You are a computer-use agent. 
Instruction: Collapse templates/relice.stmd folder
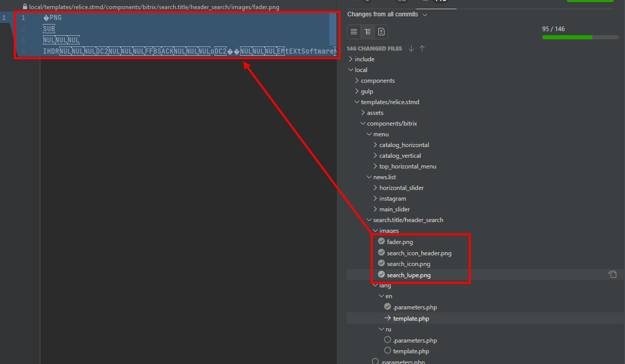356,102
